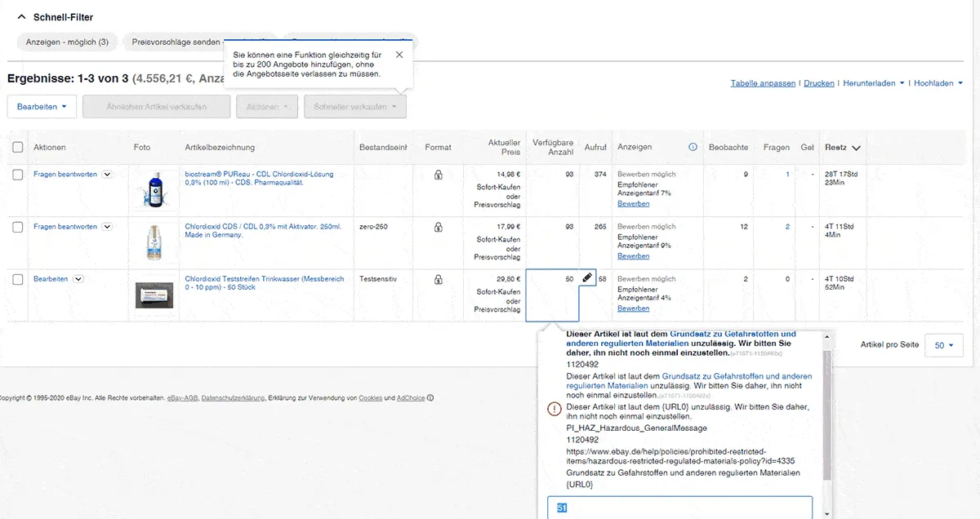Click the Bewerben link in the 4% Anzeigentarif row

[x=634, y=308]
